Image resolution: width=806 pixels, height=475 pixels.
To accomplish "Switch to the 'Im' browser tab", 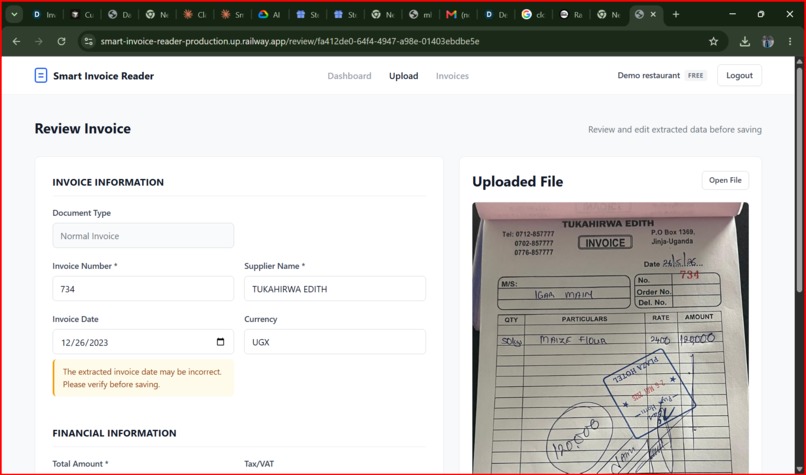I will pos(44,14).
